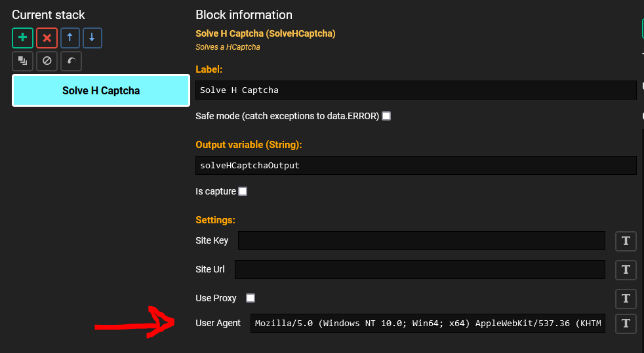Viewport: 644px width, 353px height.
Task: Disable the selected block
Action: (47, 61)
